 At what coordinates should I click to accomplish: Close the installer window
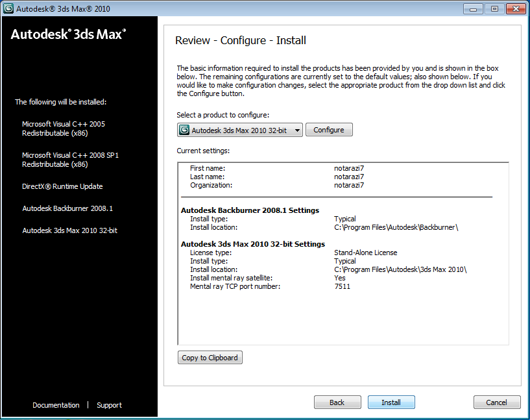pos(516,9)
